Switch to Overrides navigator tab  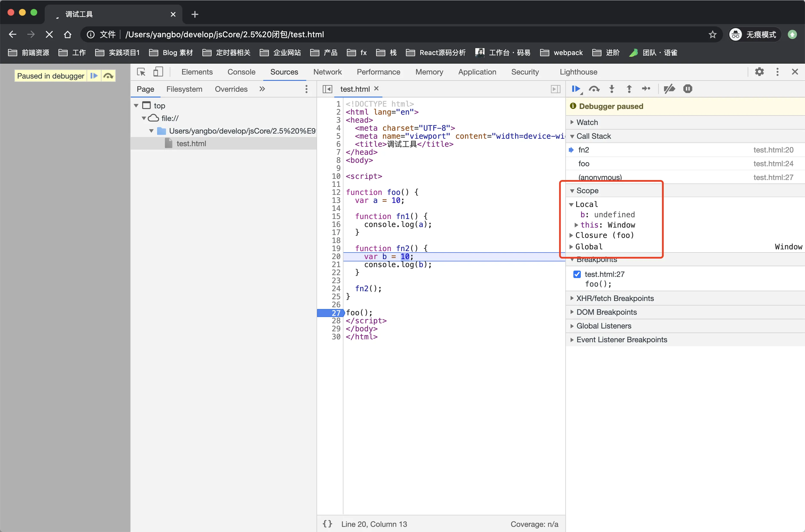pyautogui.click(x=231, y=89)
